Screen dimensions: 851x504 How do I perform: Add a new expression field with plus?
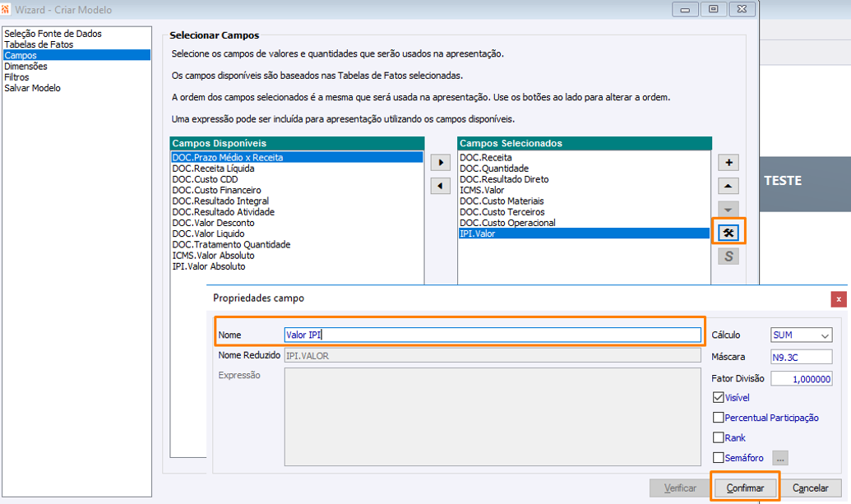click(728, 162)
